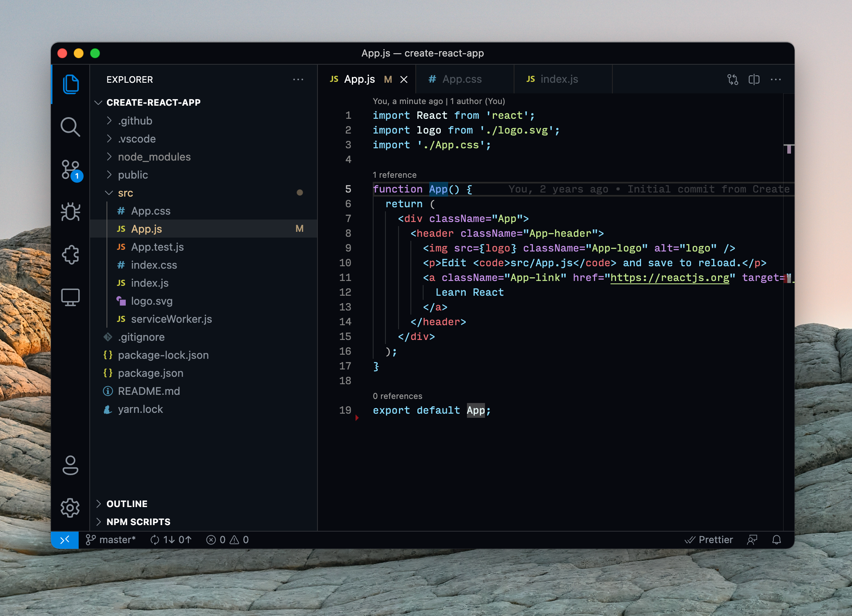Click the Open Changes compare icon
Viewport: 852px width, 616px height.
point(732,79)
